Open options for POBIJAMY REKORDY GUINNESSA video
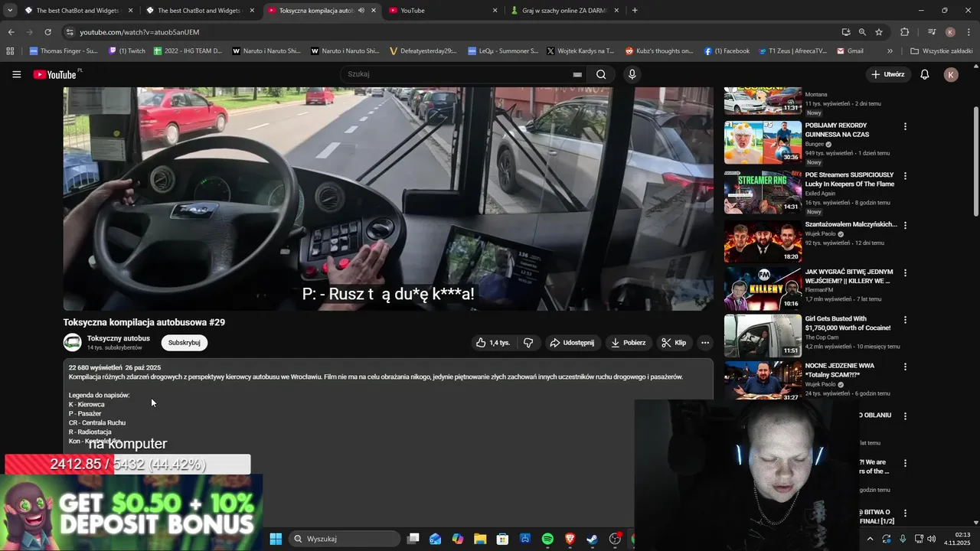This screenshot has height=551, width=980. pos(905,126)
